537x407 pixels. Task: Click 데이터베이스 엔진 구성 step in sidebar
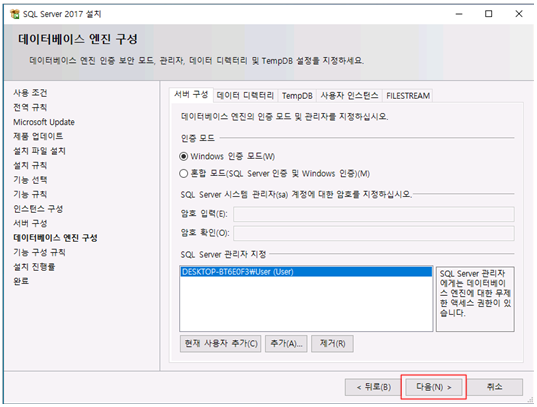pyautogui.click(x=55, y=238)
